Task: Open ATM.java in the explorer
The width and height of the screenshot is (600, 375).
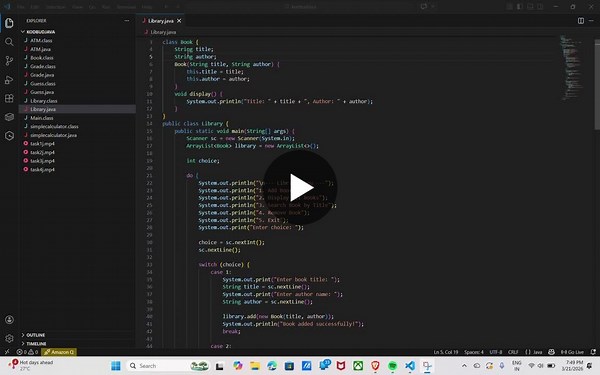Action: (x=40, y=49)
